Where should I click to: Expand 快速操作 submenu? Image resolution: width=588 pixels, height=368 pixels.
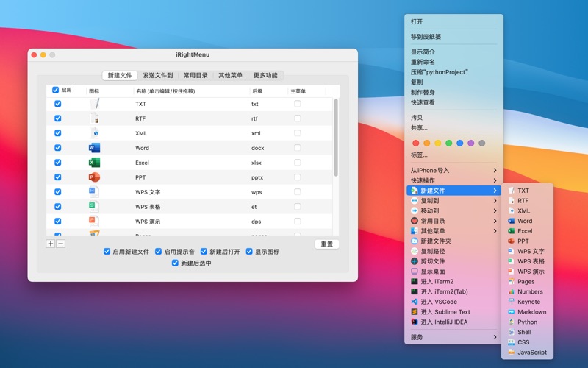pos(453,180)
